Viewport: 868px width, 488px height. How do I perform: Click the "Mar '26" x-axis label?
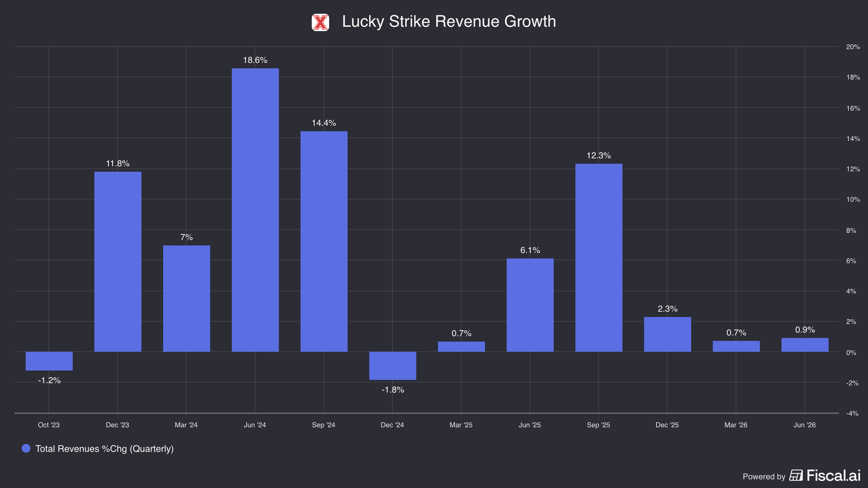pos(736,425)
